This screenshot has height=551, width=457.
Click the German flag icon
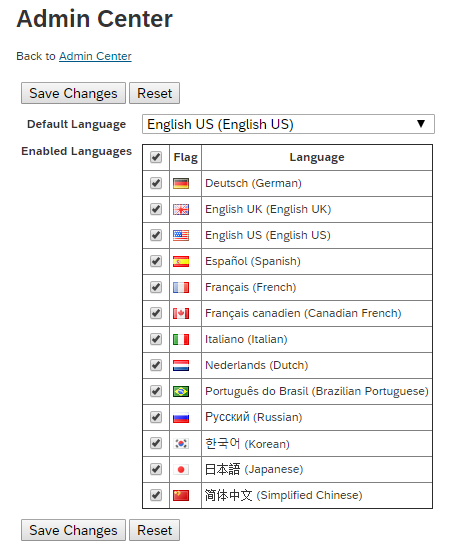[x=181, y=183]
